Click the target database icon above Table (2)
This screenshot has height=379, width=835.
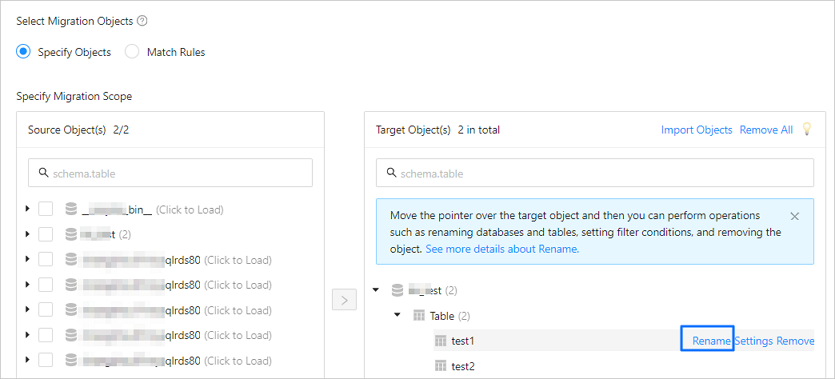[397, 291]
